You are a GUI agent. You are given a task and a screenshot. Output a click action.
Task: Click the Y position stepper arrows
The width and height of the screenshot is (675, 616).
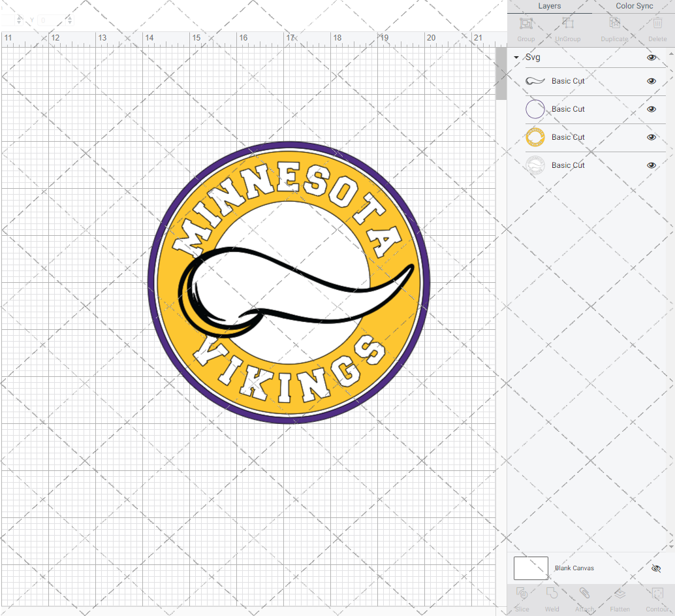click(x=70, y=20)
